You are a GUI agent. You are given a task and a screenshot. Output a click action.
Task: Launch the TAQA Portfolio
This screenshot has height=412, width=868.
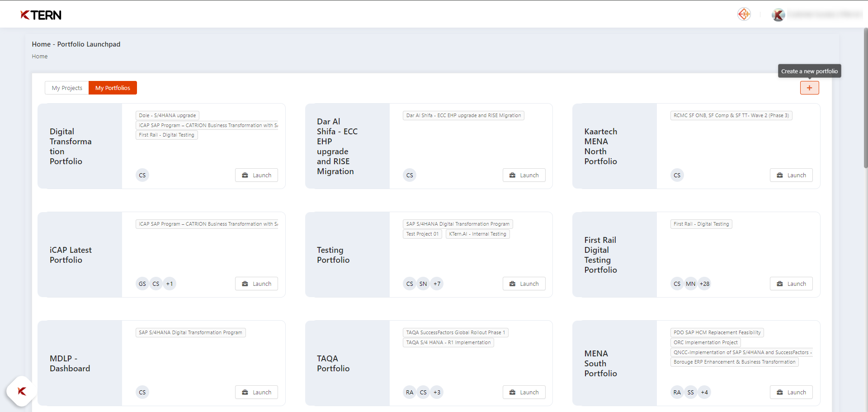524,392
